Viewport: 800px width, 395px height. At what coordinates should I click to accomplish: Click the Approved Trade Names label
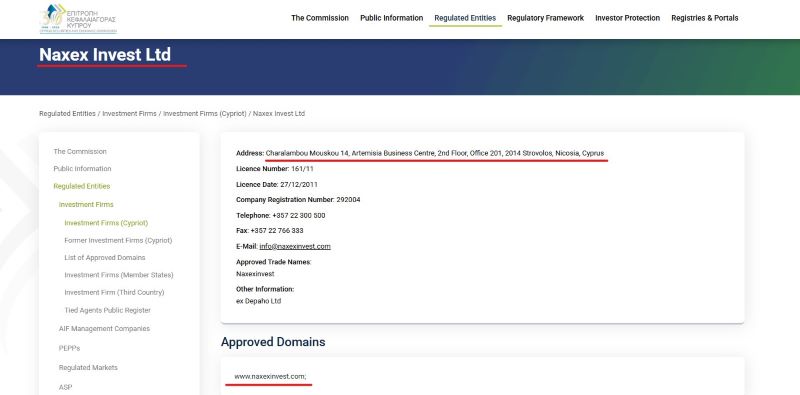click(x=273, y=262)
